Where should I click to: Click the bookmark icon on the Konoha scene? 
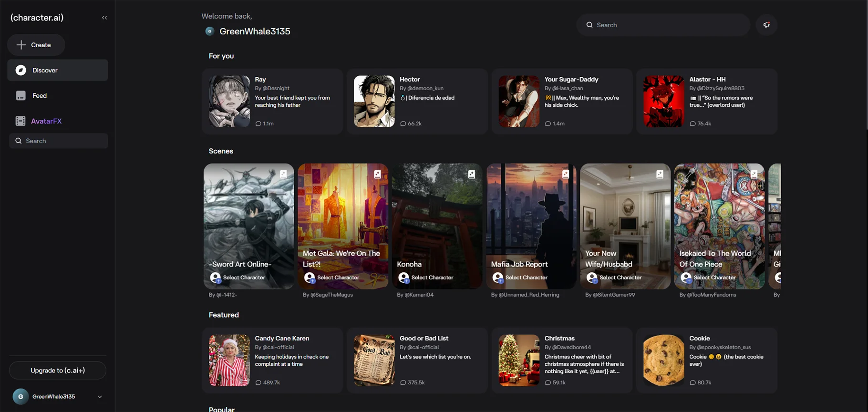(472, 174)
